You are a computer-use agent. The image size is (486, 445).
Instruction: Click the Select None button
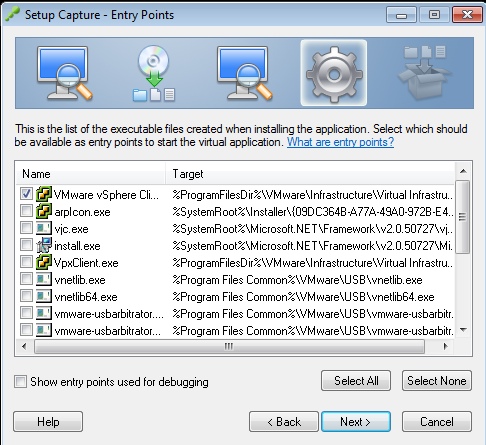437,380
